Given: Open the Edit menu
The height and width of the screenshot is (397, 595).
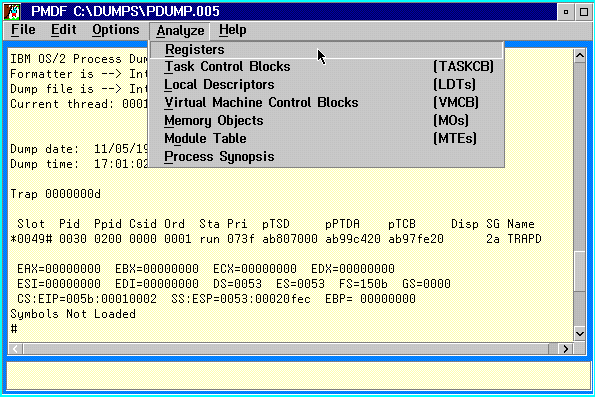Looking at the screenshot, I should (x=64, y=30).
